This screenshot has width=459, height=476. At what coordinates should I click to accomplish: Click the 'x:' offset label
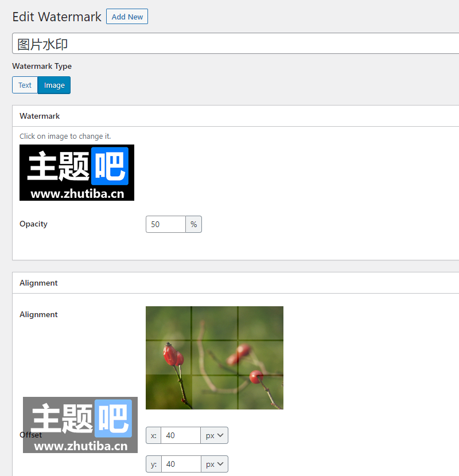tap(153, 435)
